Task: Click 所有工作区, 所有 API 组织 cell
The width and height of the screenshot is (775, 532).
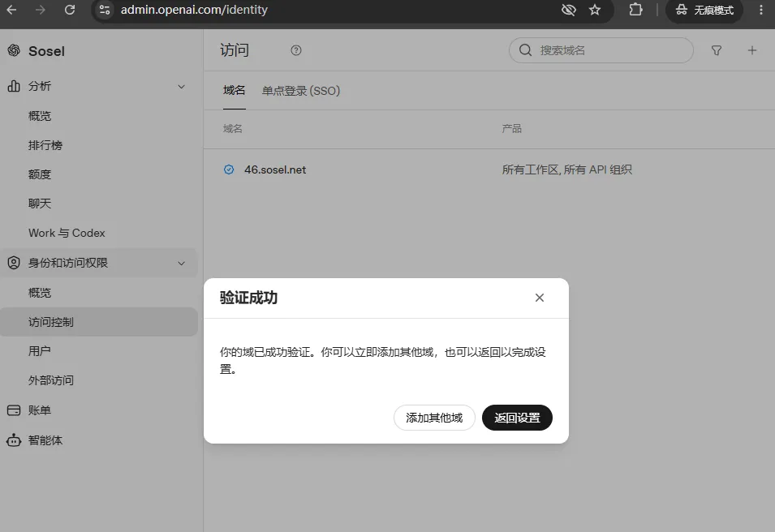Action: pyautogui.click(x=567, y=169)
